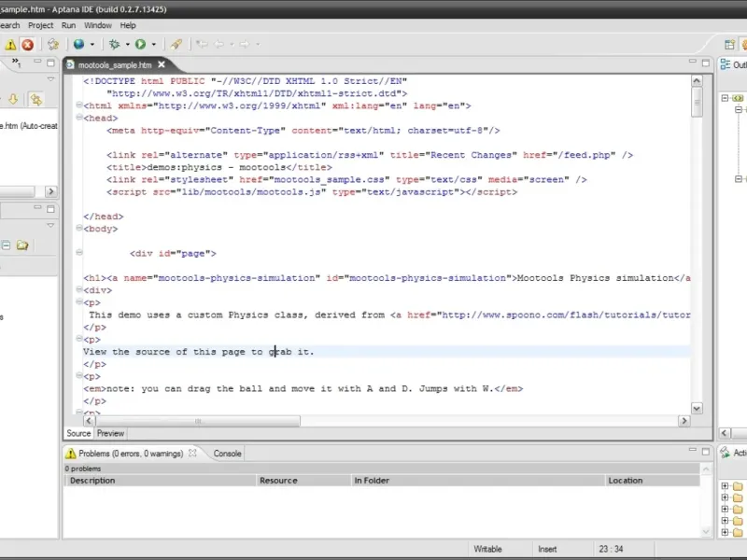Screen dimensions: 747x560
Task: Click the editor vertical scrollbar down arrow
Action: point(697,408)
